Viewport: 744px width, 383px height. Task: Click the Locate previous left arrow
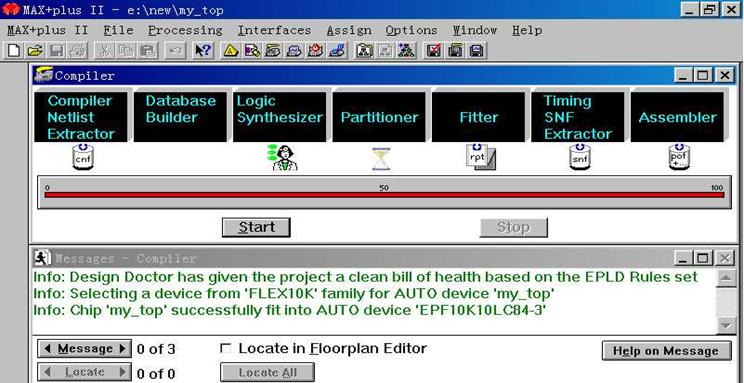[x=47, y=372]
